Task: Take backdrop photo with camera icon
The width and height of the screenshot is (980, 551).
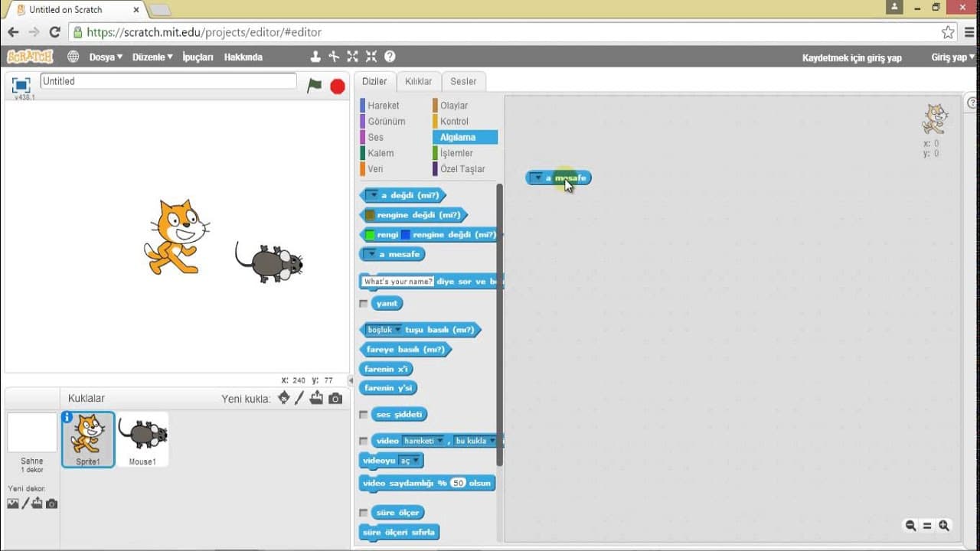Action: pos(51,504)
